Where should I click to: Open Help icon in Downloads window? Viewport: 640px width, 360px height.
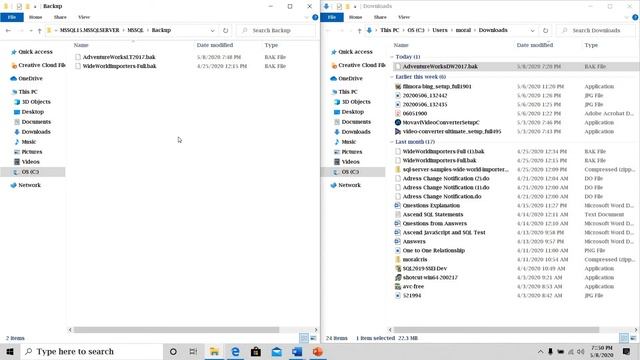pyautogui.click(x=635, y=17)
